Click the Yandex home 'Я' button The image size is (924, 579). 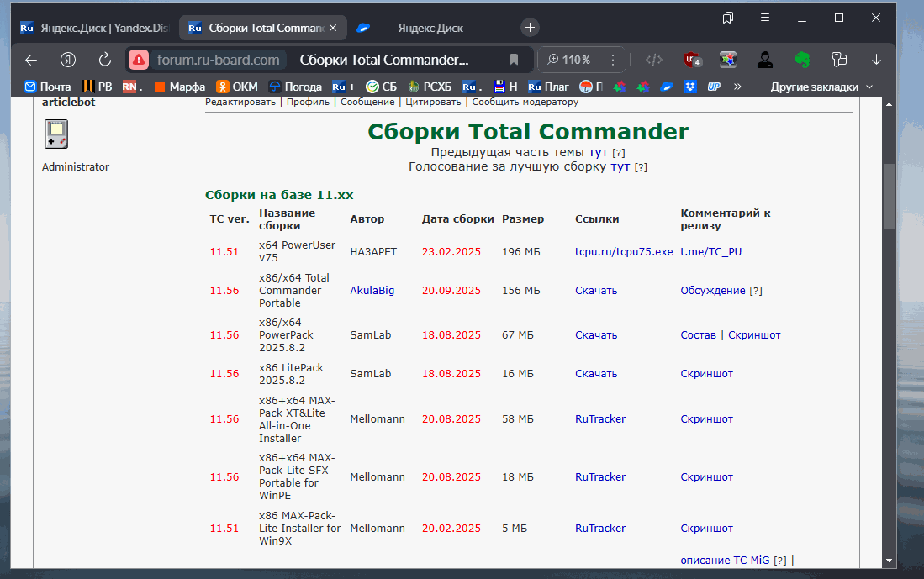68,60
